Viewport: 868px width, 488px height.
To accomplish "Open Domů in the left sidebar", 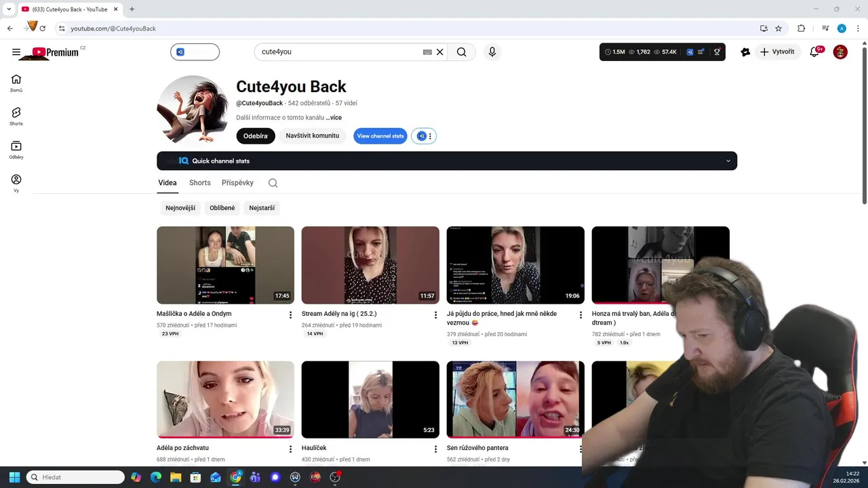I will tap(16, 83).
